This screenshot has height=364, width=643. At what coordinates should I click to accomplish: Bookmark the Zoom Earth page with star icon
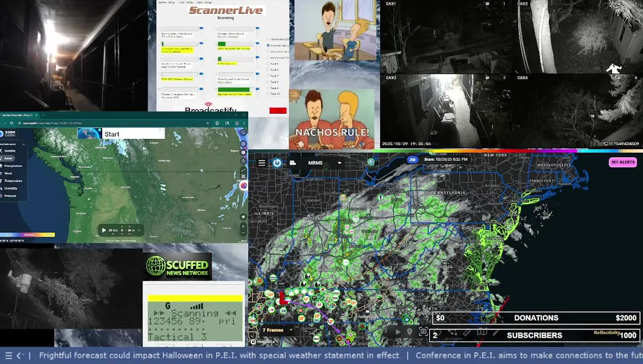tap(208, 123)
